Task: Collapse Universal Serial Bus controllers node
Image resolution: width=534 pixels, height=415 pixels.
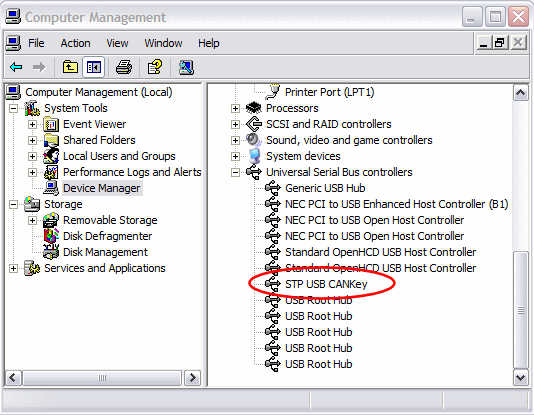Action: (235, 172)
